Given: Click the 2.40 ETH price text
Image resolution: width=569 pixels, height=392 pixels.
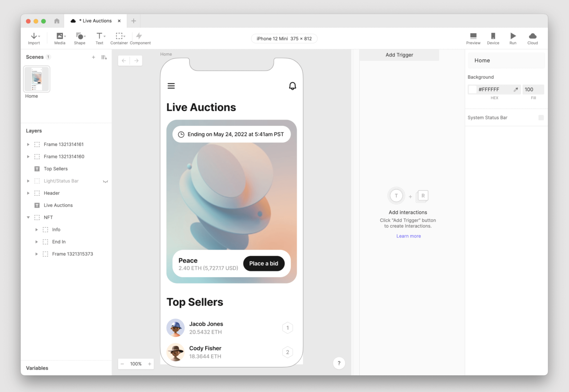Looking at the screenshot, I should coord(208,268).
